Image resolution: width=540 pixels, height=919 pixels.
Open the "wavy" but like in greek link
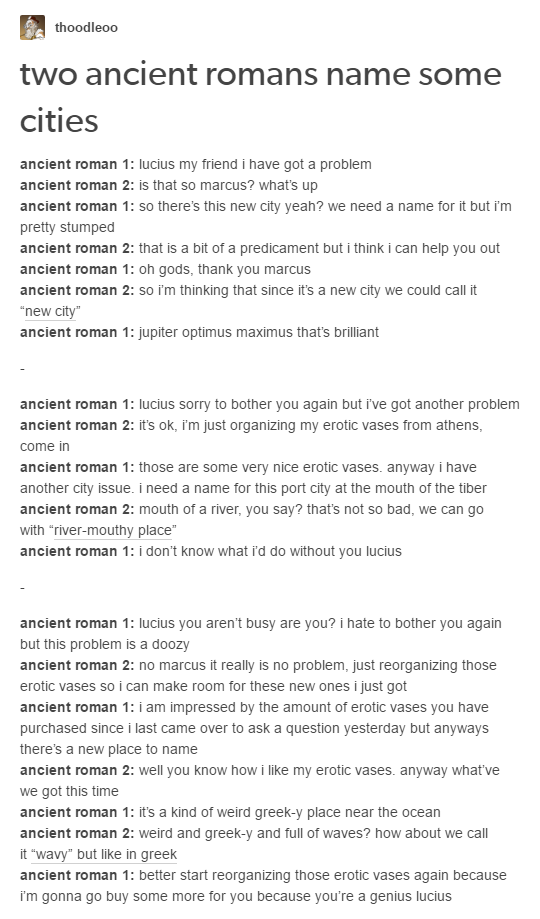point(104,855)
